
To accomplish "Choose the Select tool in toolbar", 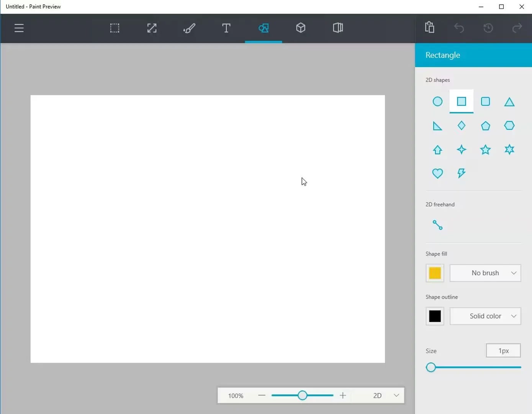I will [115, 28].
